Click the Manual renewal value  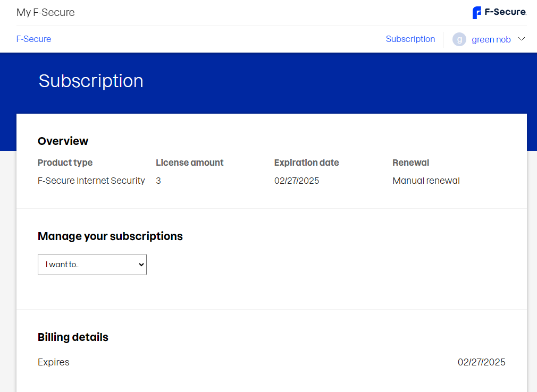[426, 181]
